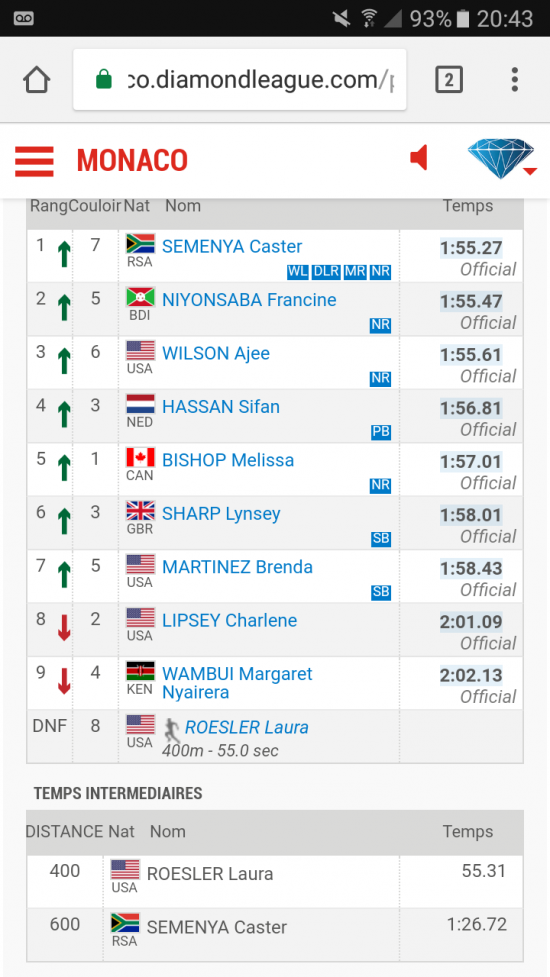Click the MONACO page title

132,161
